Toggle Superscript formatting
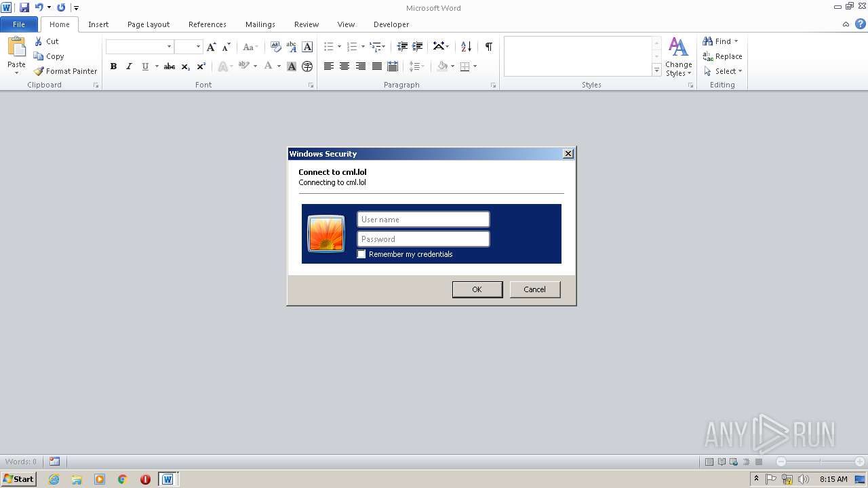The height and width of the screenshot is (488, 868). point(201,66)
